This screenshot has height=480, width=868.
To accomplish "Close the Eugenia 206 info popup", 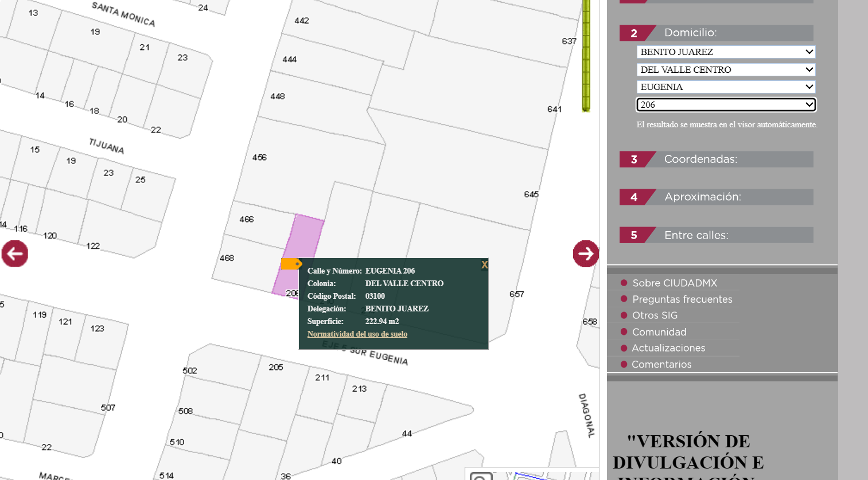I will tap(485, 264).
